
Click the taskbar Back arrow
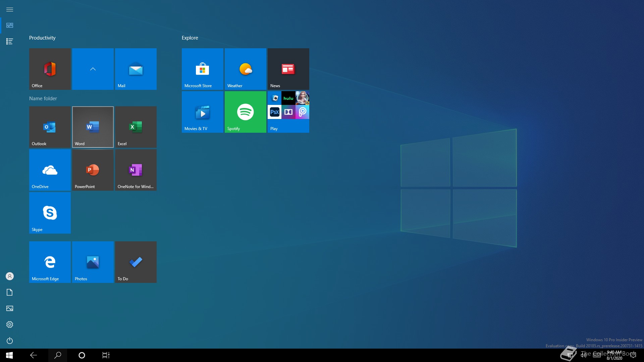tap(34, 355)
